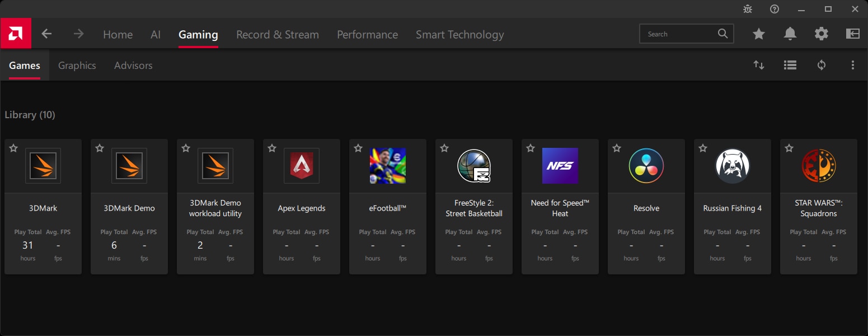
Task: Favorite 3DMark Demo with its star
Action: point(100,148)
